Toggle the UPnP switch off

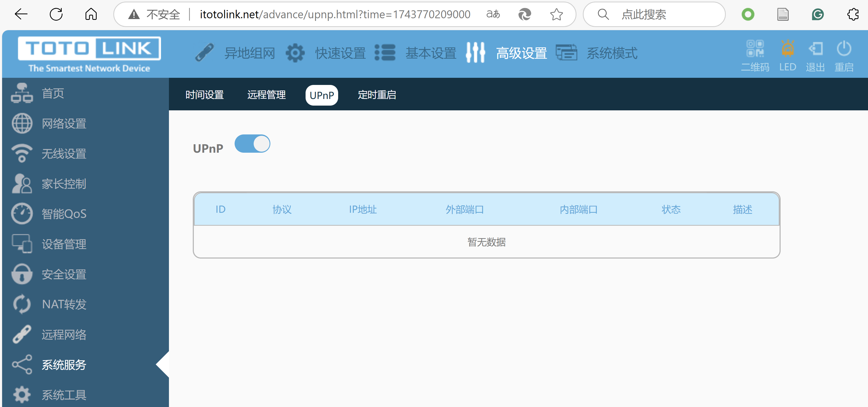(x=252, y=144)
